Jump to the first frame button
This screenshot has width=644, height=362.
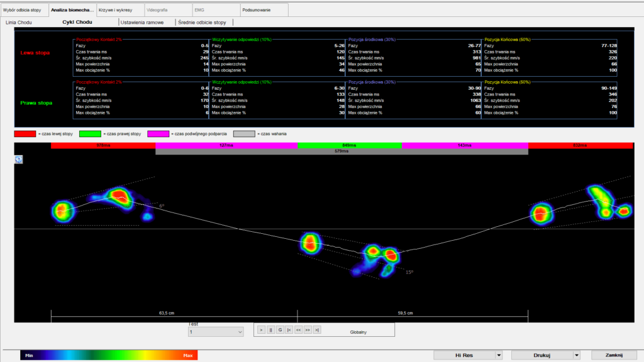[289, 329]
